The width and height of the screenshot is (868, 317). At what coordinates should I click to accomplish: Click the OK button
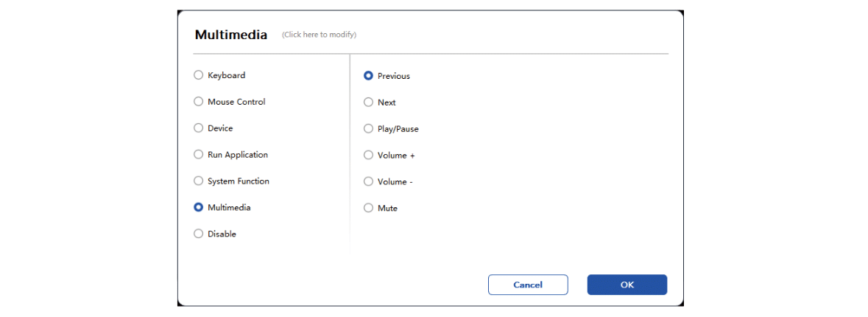627,285
